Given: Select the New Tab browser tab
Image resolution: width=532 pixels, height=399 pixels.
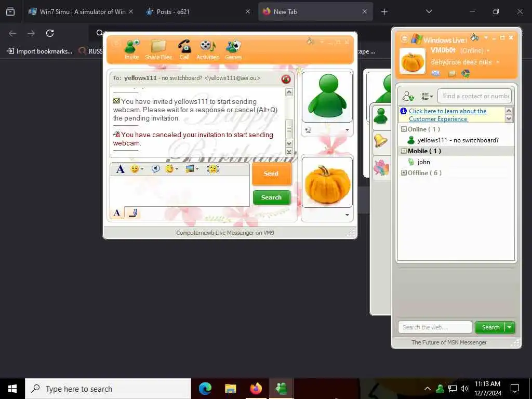Looking at the screenshot, I should click(315, 11).
